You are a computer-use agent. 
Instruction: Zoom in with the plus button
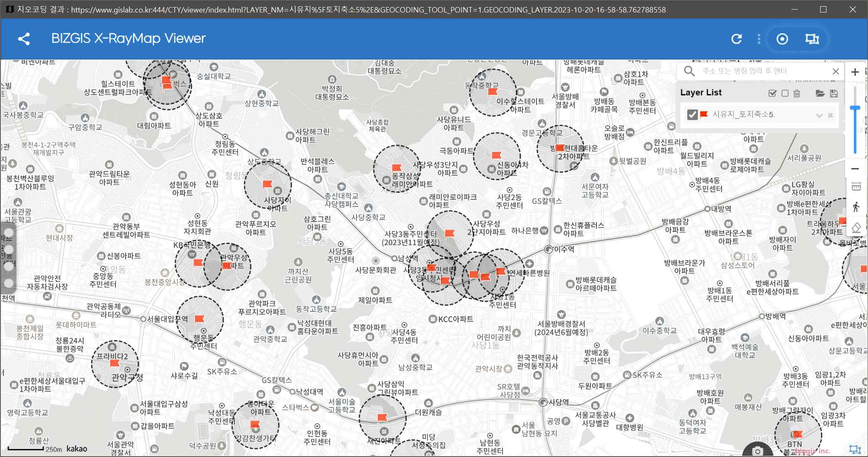855,72
